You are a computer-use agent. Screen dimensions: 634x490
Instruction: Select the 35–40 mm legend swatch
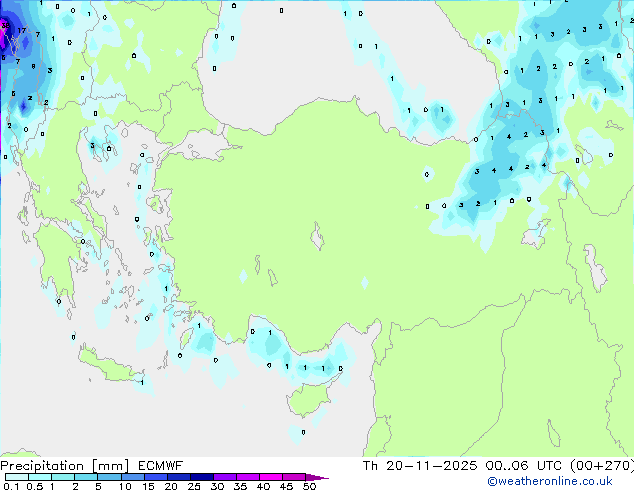[248, 477]
